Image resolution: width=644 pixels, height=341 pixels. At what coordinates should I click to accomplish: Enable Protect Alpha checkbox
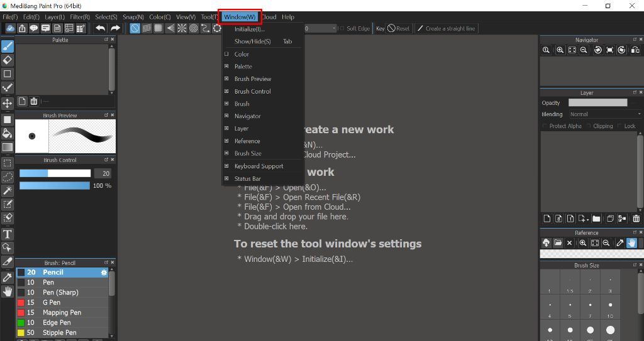click(x=545, y=126)
